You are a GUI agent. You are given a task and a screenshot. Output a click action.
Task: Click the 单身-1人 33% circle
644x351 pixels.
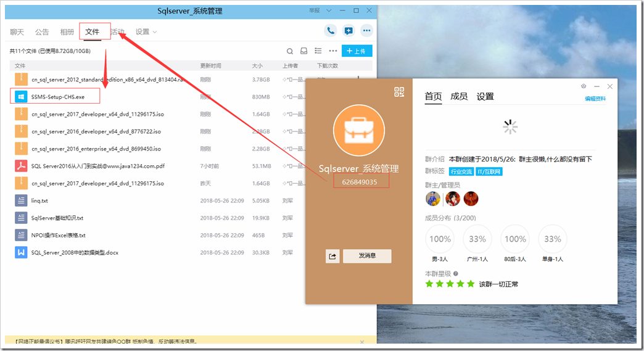[x=553, y=239]
